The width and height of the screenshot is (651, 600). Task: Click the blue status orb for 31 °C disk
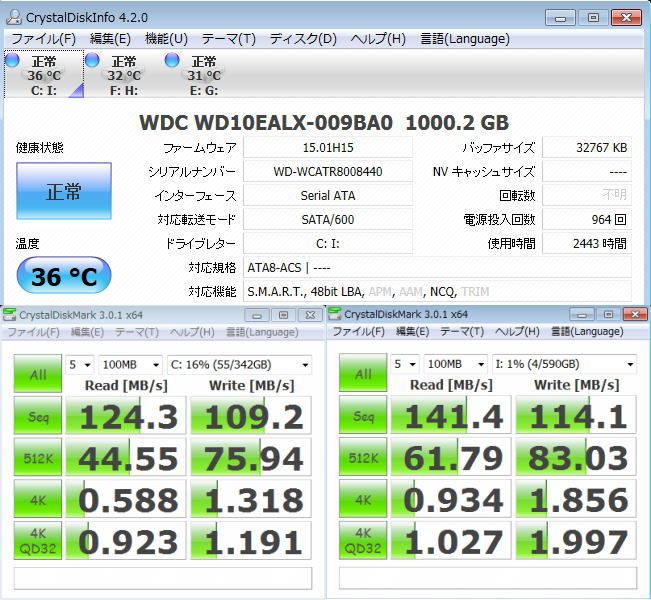172,60
